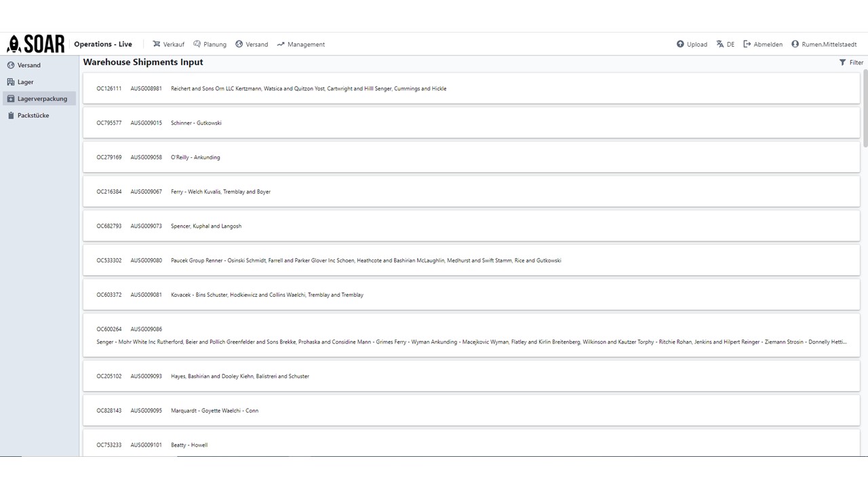Open the Rumen.Mittelstaedt user profile
The width and height of the screenshot is (868, 488).
[824, 44]
